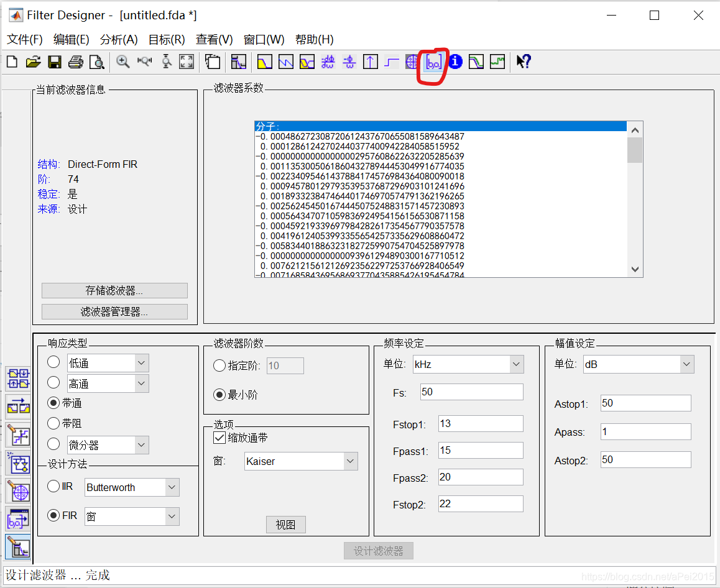Viewport: 720px width, 588px height.
Task: Select the 带通 radio button
Action: [x=53, y=403]
